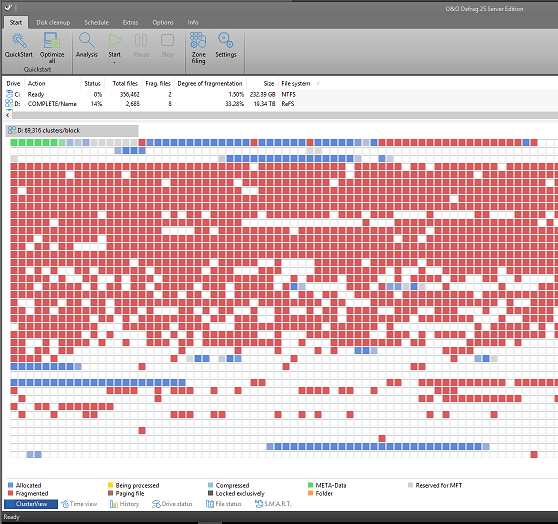
Task: Open Extras tab
Action: (x=130, y=22)
